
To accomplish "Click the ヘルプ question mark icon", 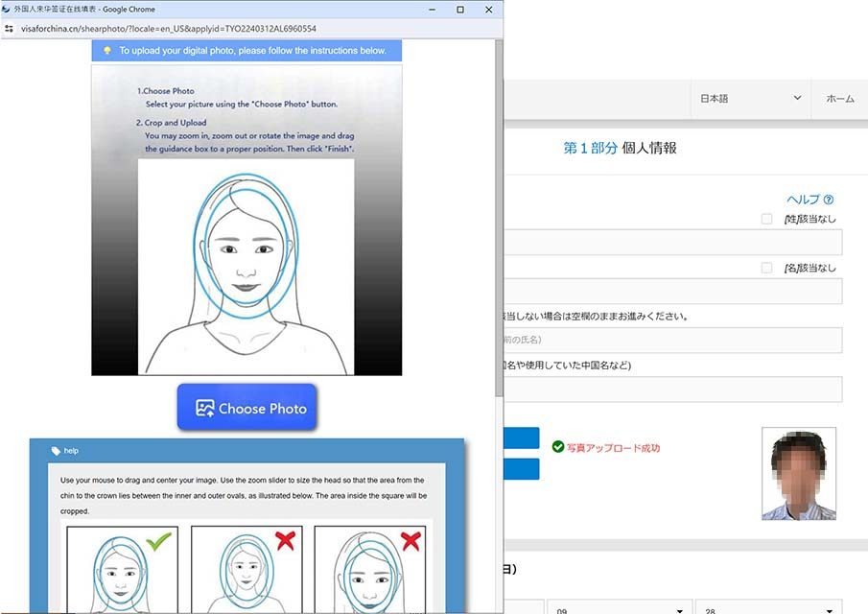I will [829, 200].
